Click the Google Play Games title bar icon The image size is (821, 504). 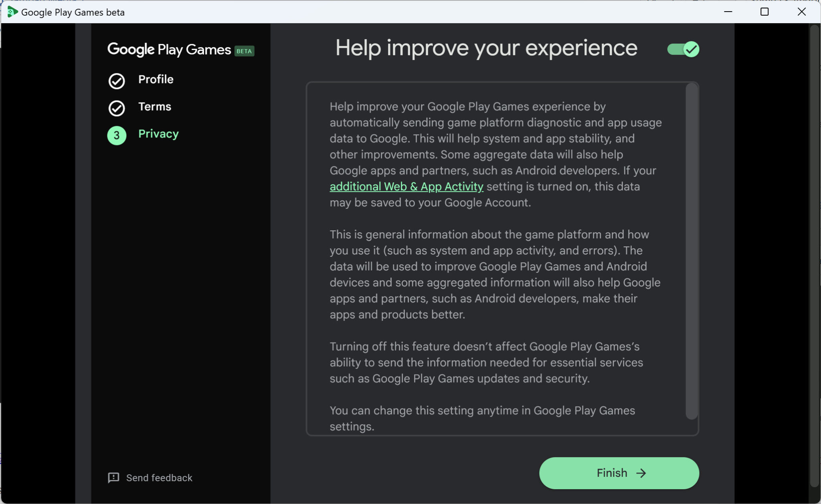[12, 12]
